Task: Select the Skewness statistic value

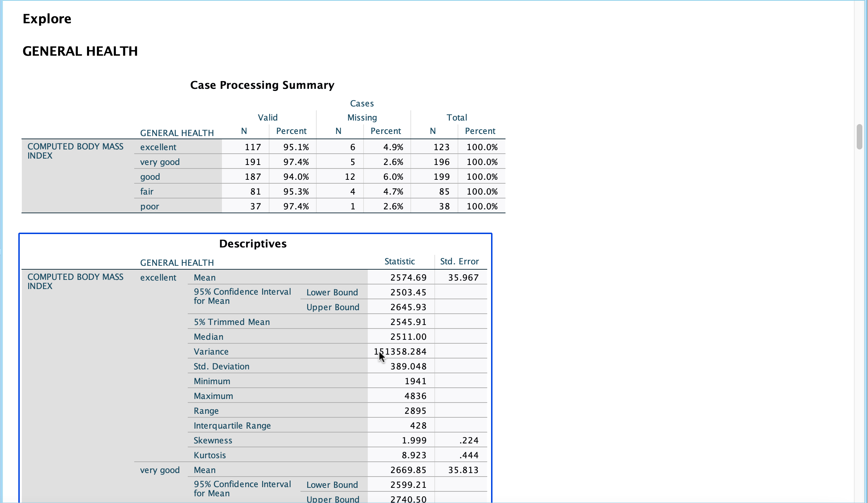Action: pos(414,440)
